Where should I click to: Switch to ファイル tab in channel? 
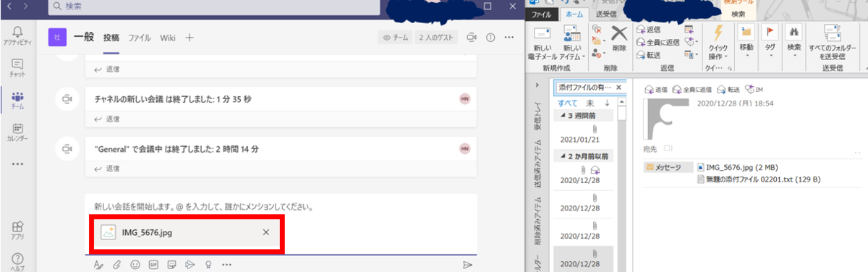click(140, 38)
